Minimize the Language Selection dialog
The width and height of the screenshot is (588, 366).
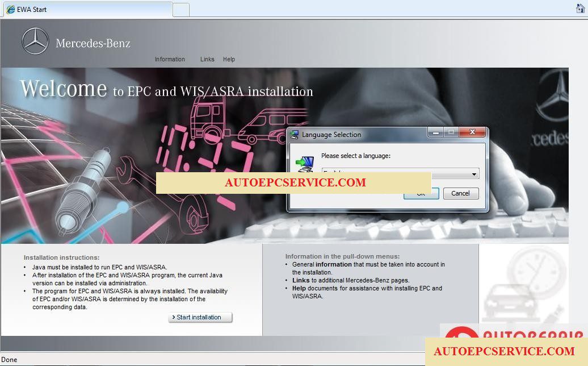[436, 132]
